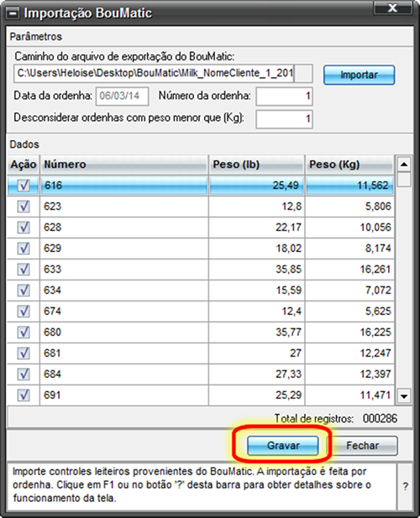Close the Importação BouMatic window
Image resolution: width=420 pixels, height=518 pixels.
392,8
